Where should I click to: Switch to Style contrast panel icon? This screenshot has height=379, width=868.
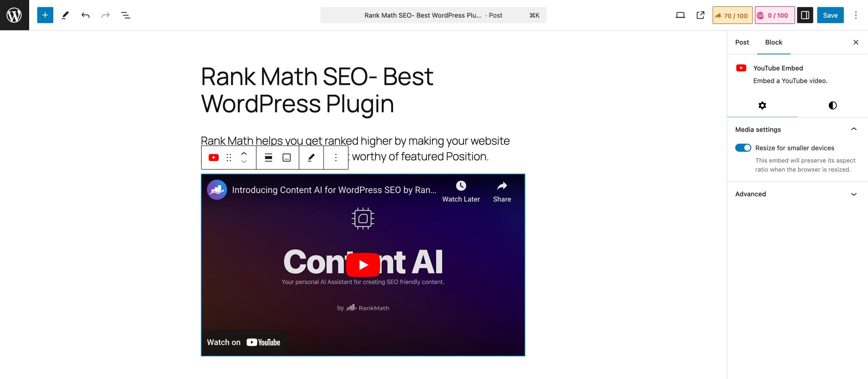[x=833, y=105]
